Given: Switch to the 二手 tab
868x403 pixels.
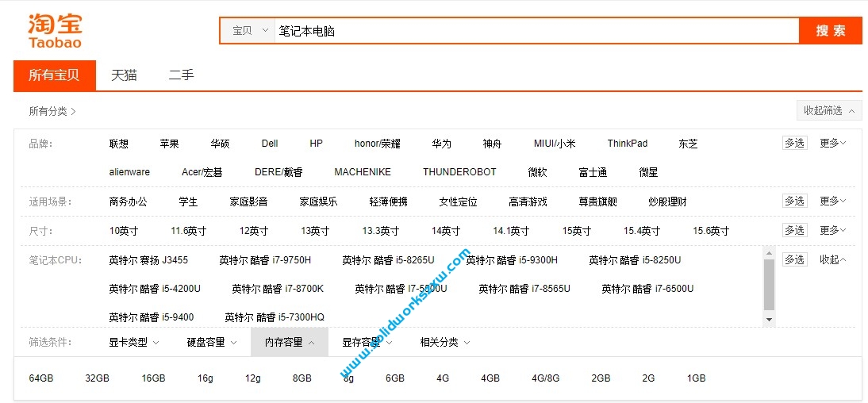Looking at the screenshot, I should [182, 75].
